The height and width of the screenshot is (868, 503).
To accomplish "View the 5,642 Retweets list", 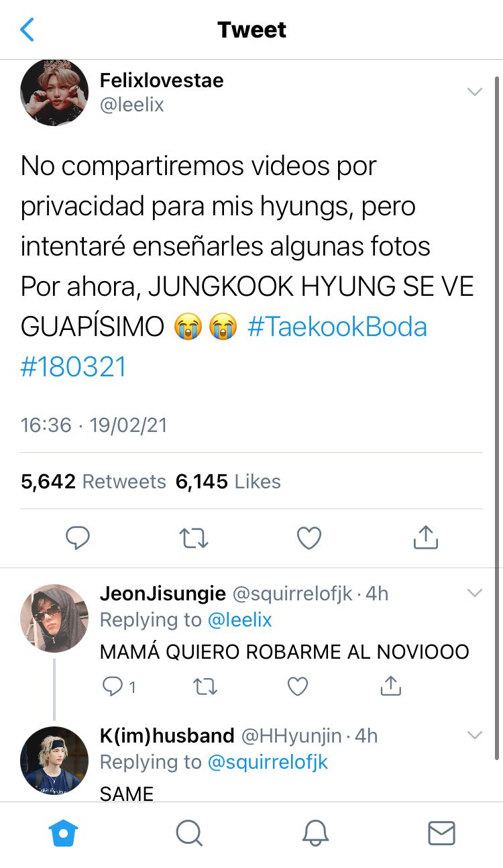I will 93,482.
